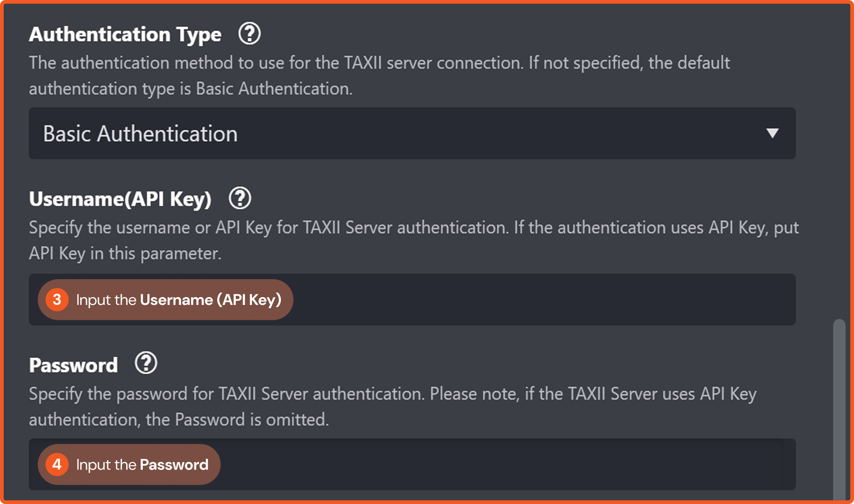The image size is (854, 504).
Task: Click the Authentication Type help icon
Action: click(x=249, y=34)
